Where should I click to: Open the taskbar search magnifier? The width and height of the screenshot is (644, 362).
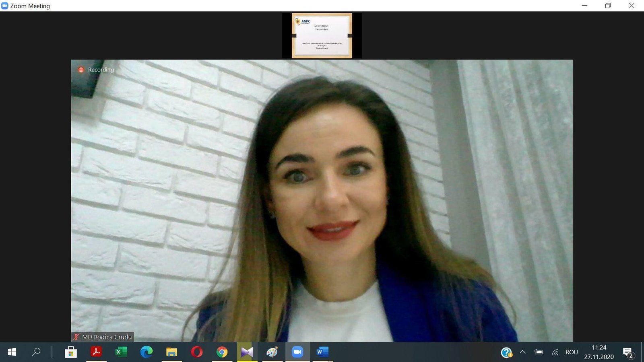pos(36,352)
